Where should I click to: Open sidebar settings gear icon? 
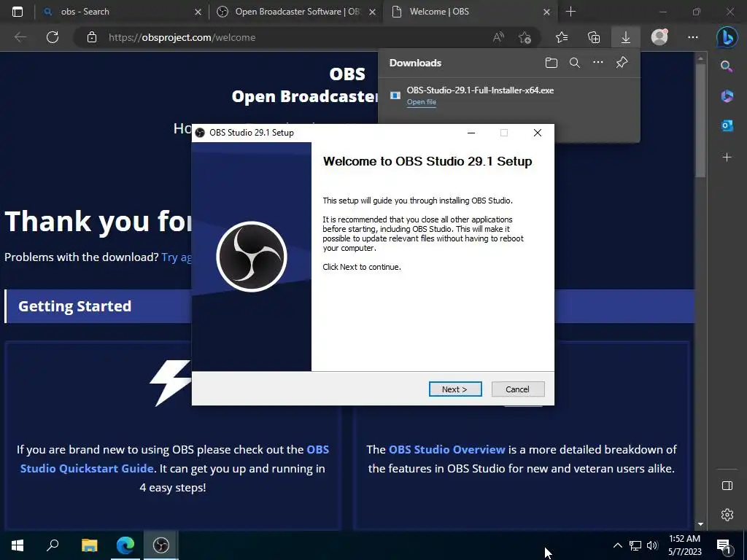click(x=727, y=515)
